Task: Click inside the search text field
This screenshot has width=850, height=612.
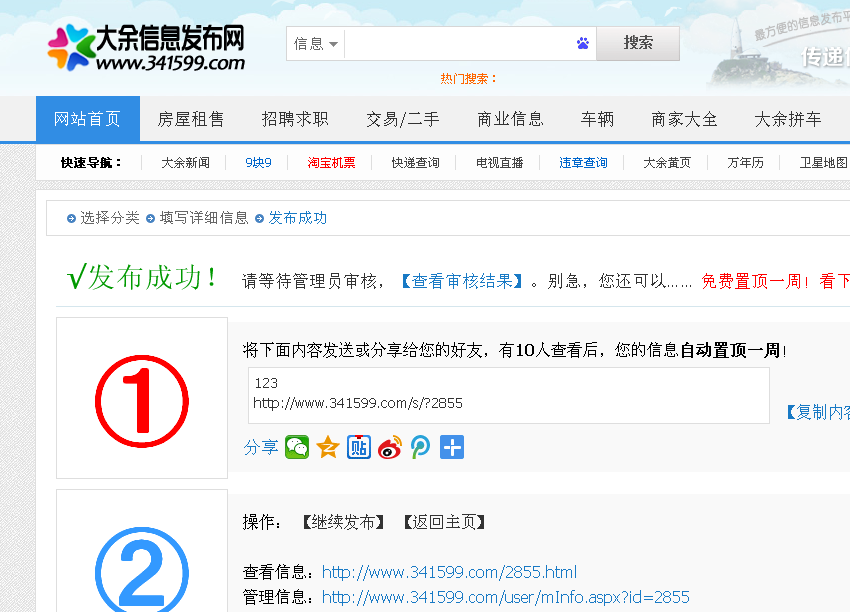Action: pos(458,44)
